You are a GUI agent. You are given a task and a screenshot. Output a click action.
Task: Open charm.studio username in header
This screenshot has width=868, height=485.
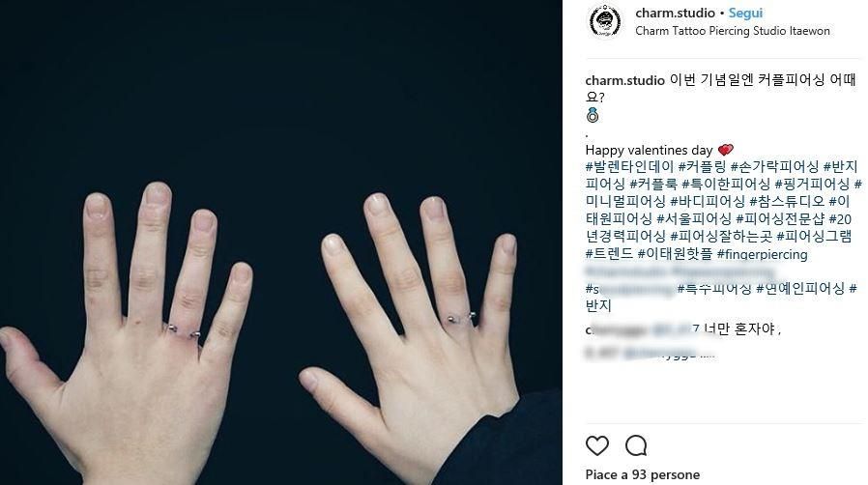click(x=675, y=13)
